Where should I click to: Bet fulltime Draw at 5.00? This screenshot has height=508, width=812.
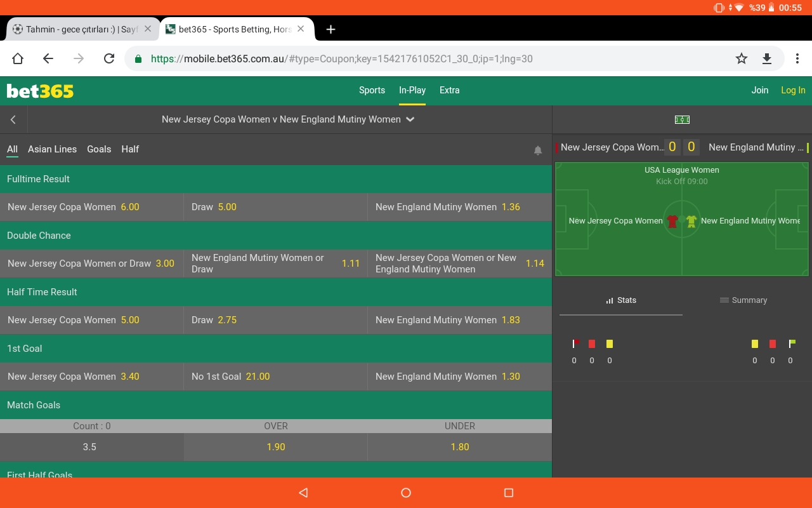(276, 207)
